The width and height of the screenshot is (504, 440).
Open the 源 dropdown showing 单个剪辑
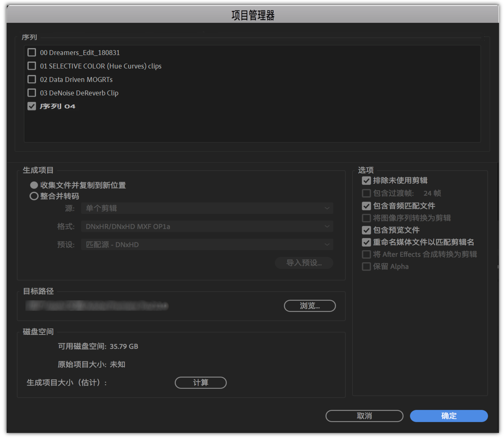(207, 208)
